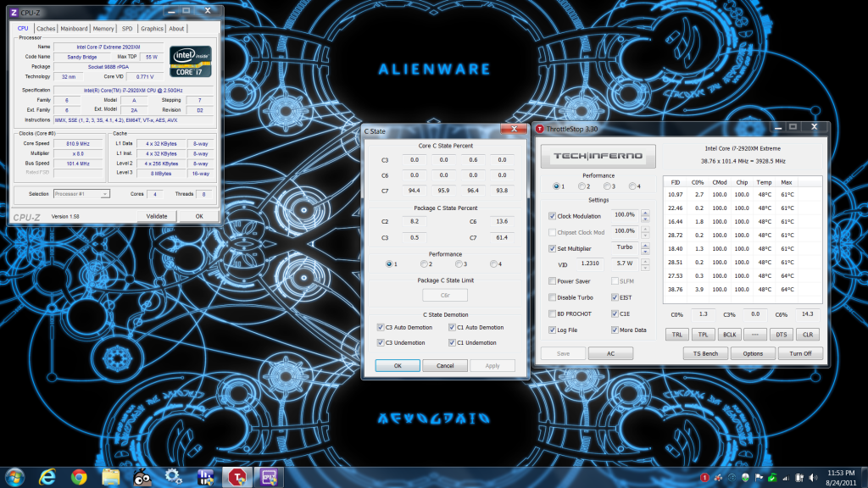Click the blue circular tray icon
Viewport: 868px width, 488px height.
pos(732,478)
